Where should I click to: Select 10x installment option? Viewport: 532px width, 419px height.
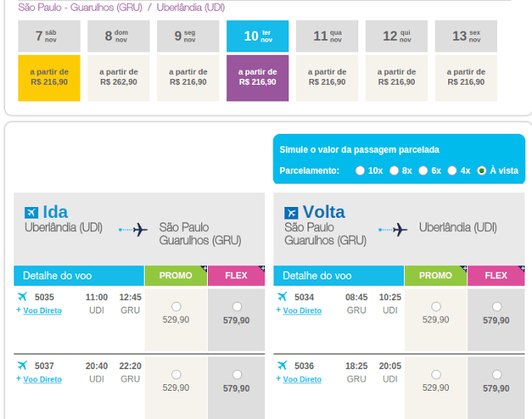pos(360,170)
